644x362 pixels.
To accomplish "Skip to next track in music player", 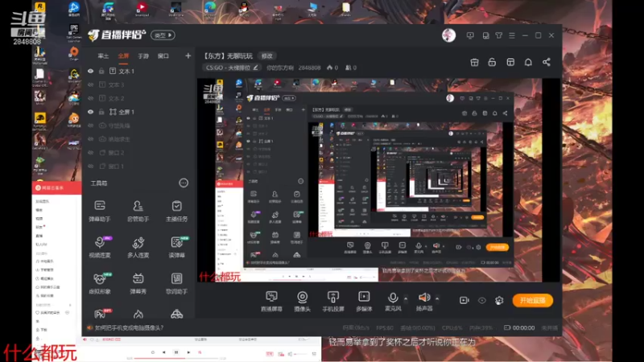I will 188,352.
